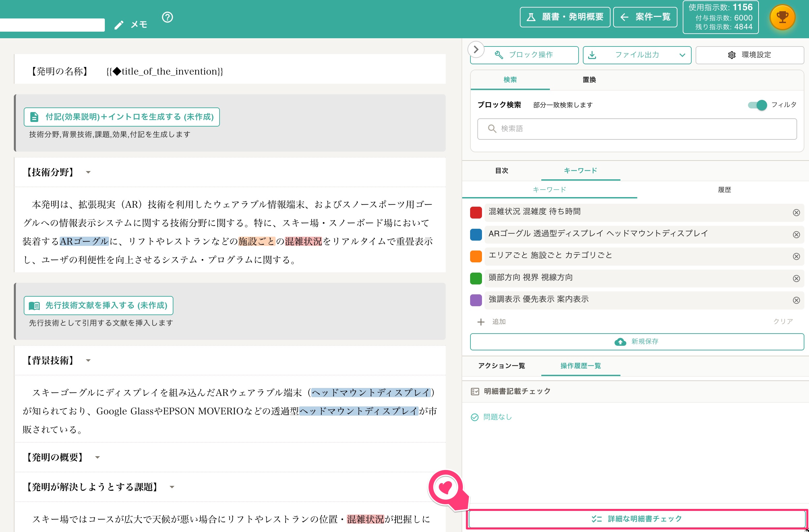Click the 使用指示数 counter box
809x532 pixels.
pos(720,17)
